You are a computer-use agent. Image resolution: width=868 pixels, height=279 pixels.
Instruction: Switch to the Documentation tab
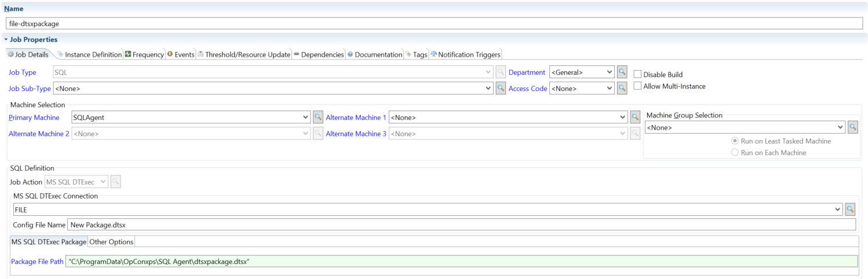pos(375,54)
